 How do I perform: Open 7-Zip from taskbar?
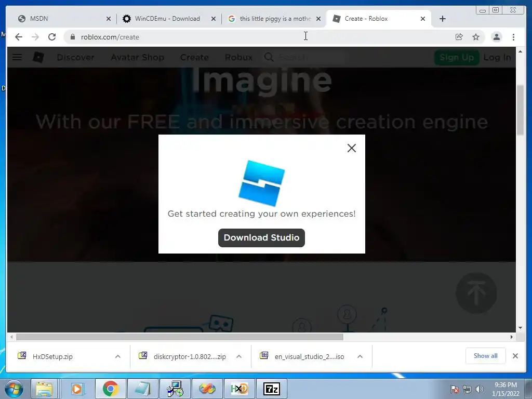(271, 389)
